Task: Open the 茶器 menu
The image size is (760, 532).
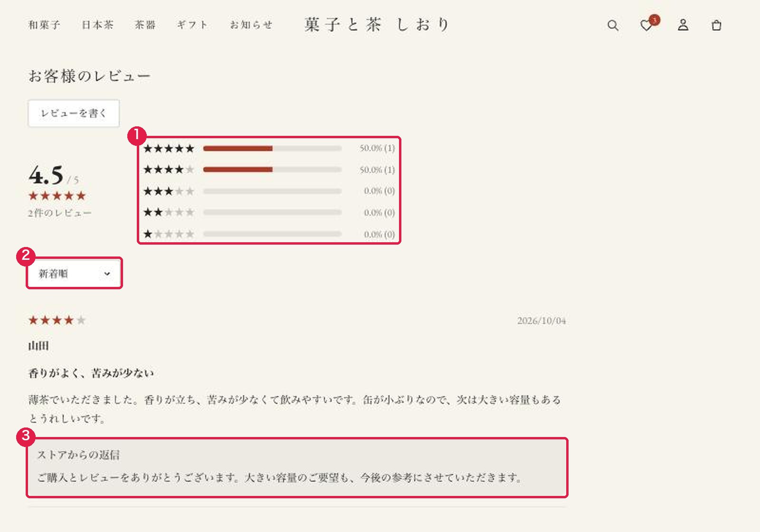Action: (x=145, y=25)
